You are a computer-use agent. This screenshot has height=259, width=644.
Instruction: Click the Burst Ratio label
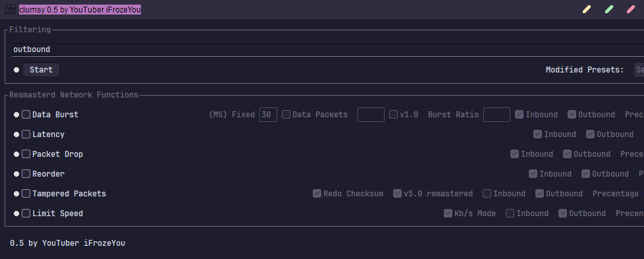click(x=453, y=115)
